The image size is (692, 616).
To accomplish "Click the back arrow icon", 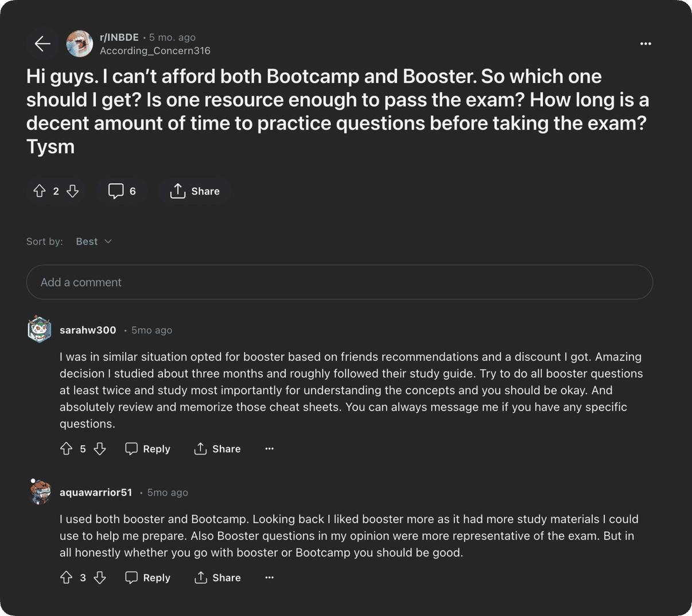I will tap(42, 44).
